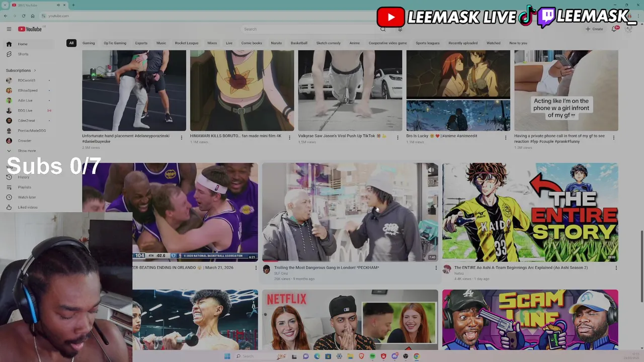
Task: Open options for Ao Ashi video
Action: pyautogui.click(x=616, y=268)
